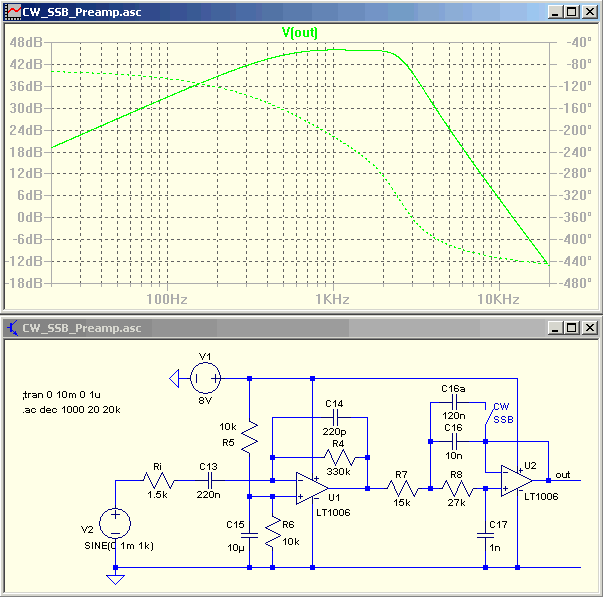Viewport: 603px width, 597px height.
Task: Select resistor R4 symbol
Action: coord(339,458)
